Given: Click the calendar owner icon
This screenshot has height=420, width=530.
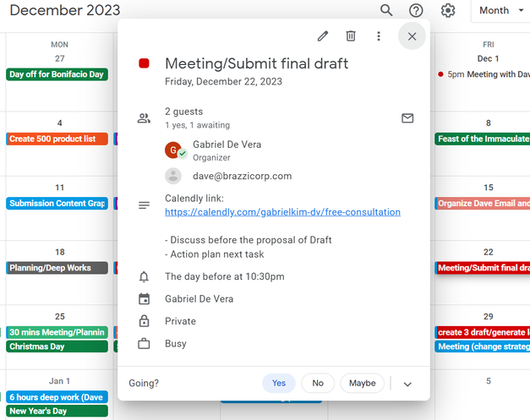Looking at the screenshot, I should pos(144,299).
